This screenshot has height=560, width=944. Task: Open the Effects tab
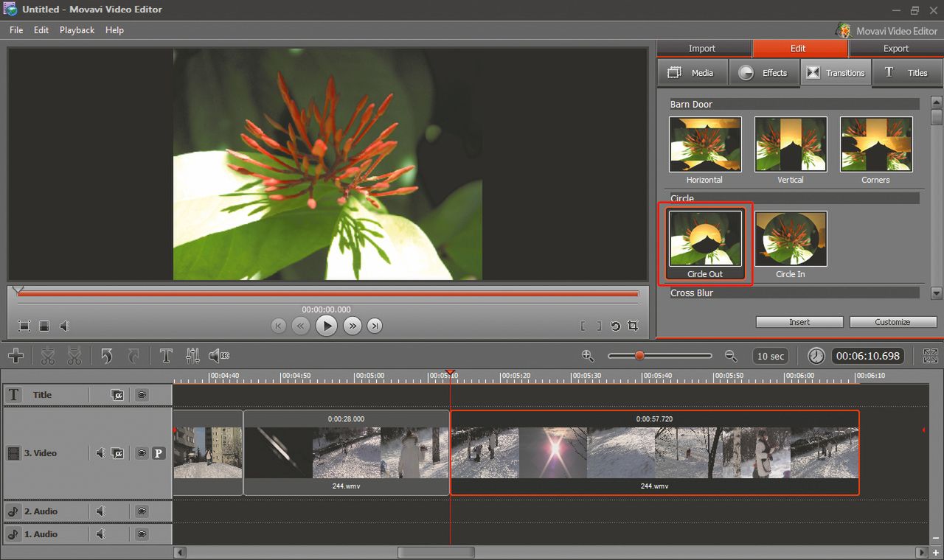coord(764,73)
